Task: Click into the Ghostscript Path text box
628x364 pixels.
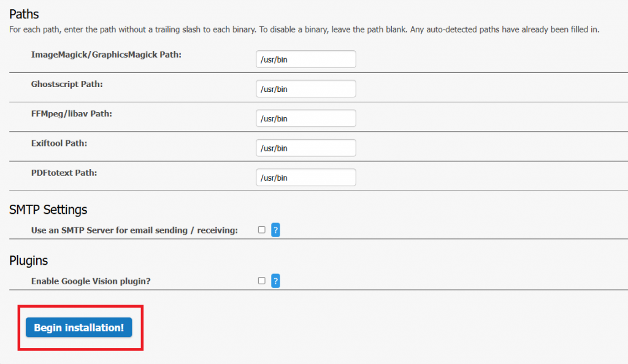Action: click(x=305, y=89)
